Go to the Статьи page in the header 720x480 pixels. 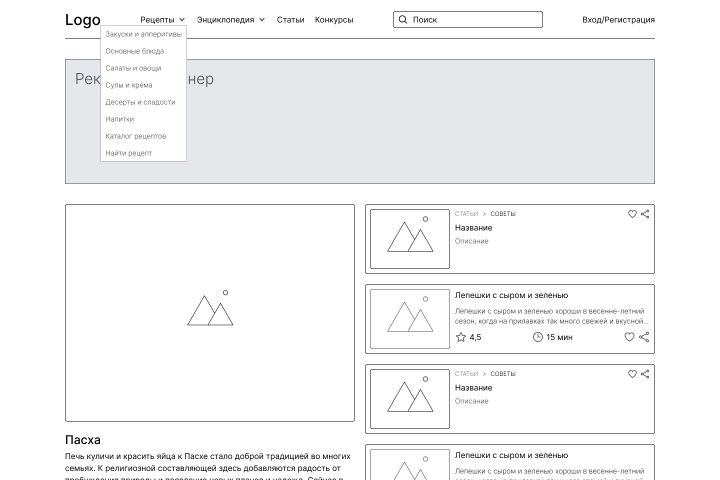(x=290, y=20)
